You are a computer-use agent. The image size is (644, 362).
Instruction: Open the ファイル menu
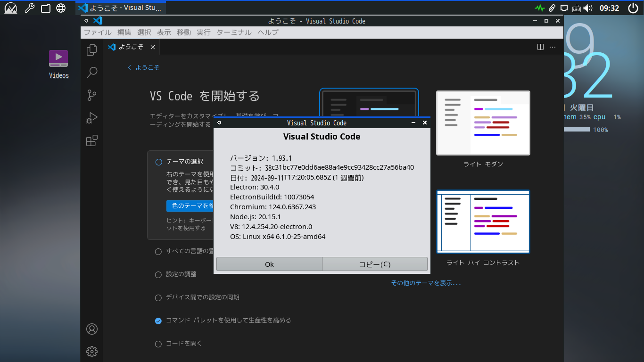point(98,33)
